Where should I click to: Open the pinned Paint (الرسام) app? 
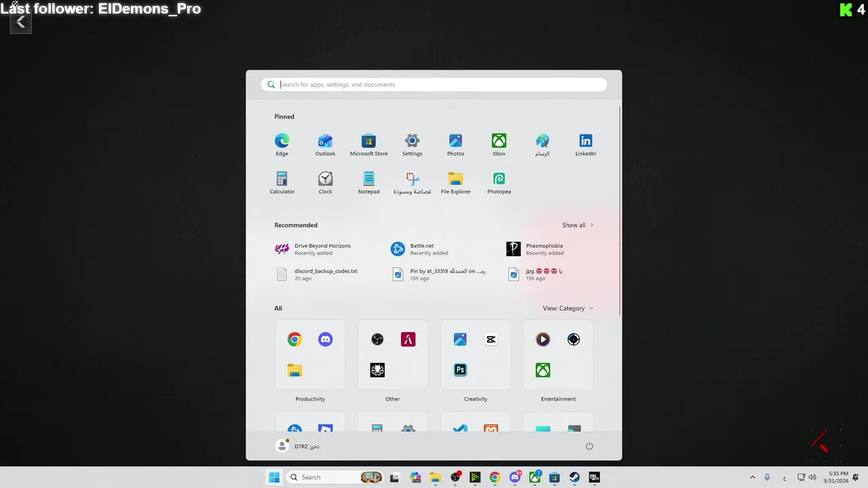pos(542,144)
